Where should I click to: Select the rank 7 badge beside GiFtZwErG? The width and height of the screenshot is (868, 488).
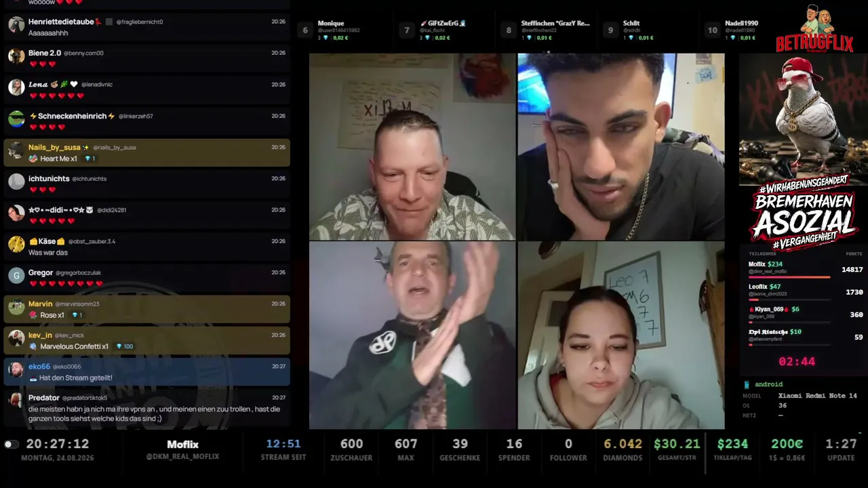407,30
